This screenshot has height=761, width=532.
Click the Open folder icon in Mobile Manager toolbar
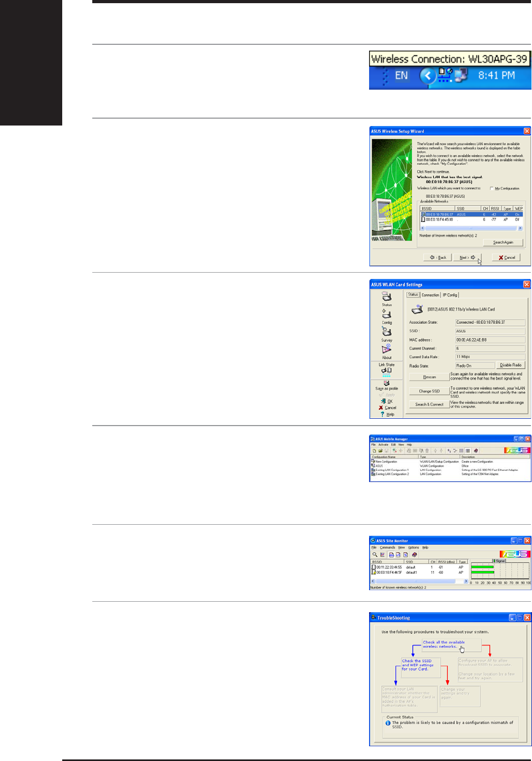(x=380, y=450)
